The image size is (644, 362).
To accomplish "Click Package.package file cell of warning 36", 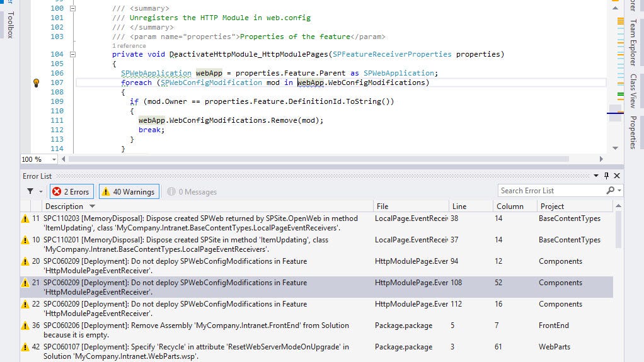I will [403, 325].
